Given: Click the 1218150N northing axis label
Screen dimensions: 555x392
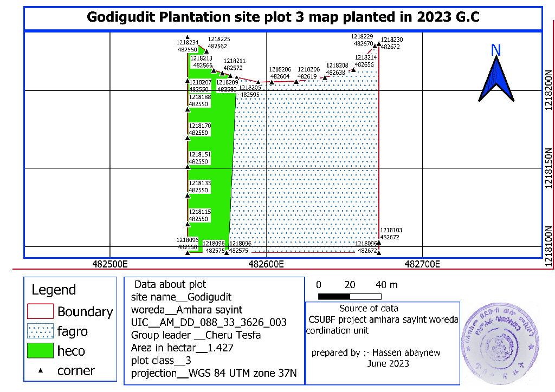Looking at the screenshot, I should (548, 168).
